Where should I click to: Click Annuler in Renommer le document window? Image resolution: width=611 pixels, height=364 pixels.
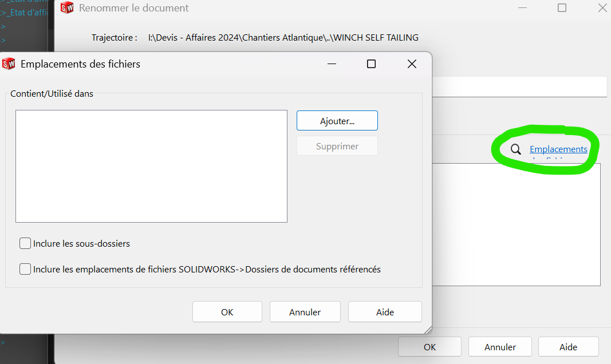[x=500, y=347]
